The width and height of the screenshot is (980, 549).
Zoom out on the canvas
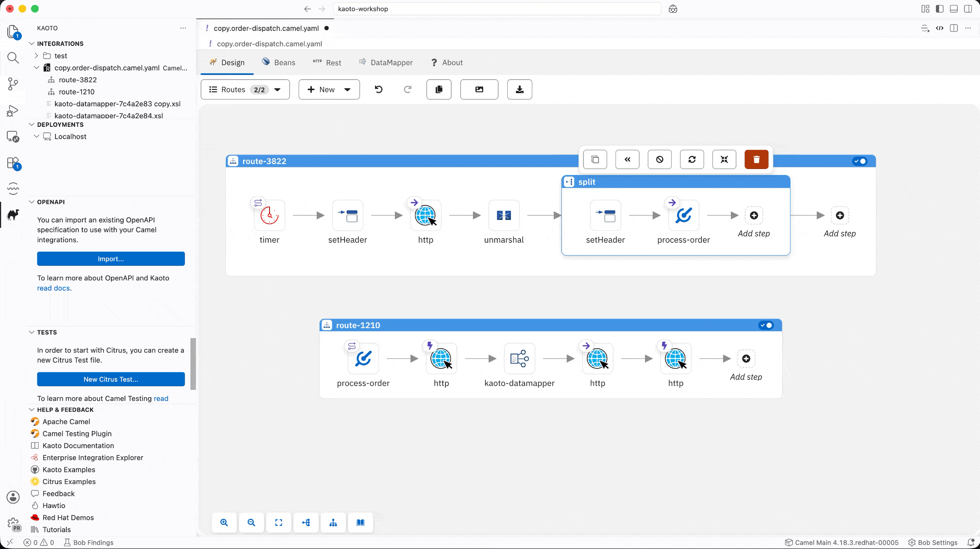tap(251, 523)
